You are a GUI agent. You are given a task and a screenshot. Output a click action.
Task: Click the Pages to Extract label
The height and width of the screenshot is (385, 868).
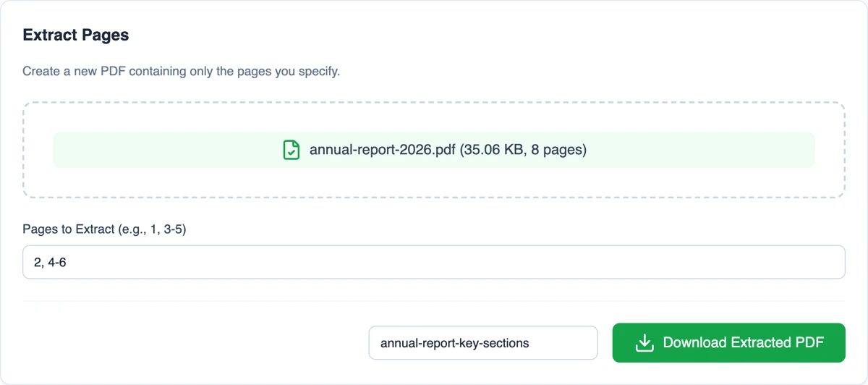coord(105,229)
